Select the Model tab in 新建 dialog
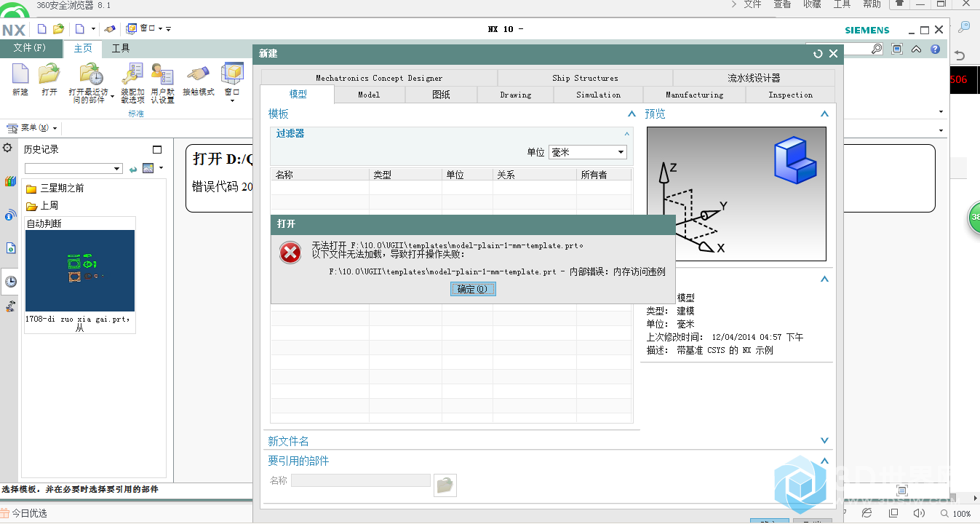980x524 pixels. (369, 95)
